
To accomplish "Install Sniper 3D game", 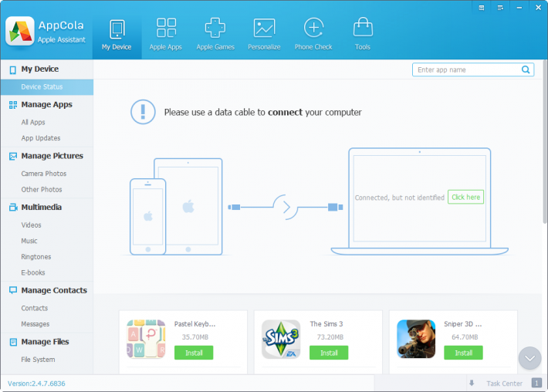I will pyautogui.click(x=463, y=353).
